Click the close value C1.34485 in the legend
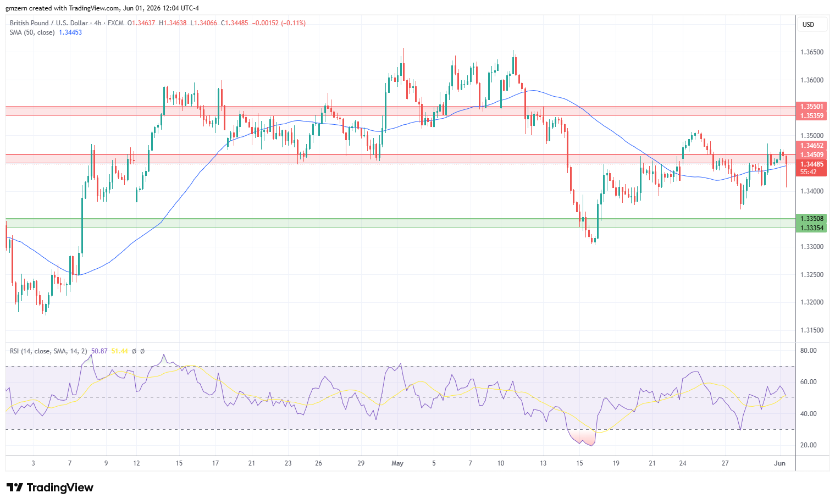835x504 pixels. [x=234, y=23]
